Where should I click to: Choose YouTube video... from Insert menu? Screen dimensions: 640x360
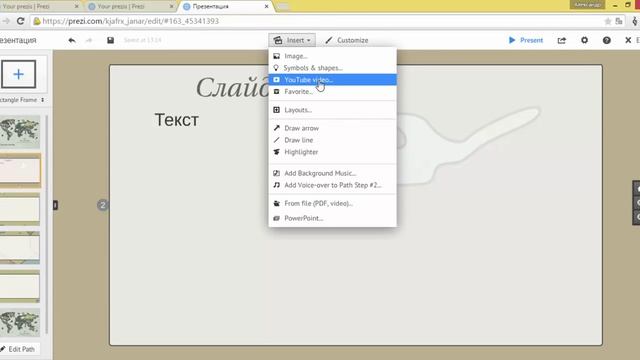click(x=332, y=80)
